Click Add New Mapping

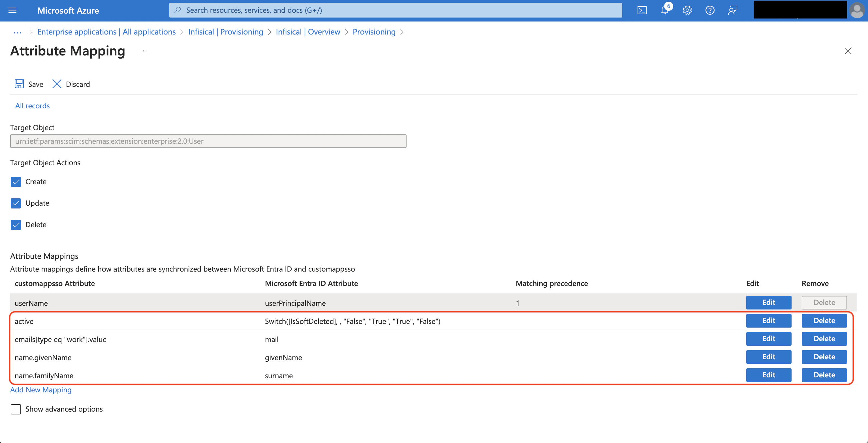click(x=41, y=390)
